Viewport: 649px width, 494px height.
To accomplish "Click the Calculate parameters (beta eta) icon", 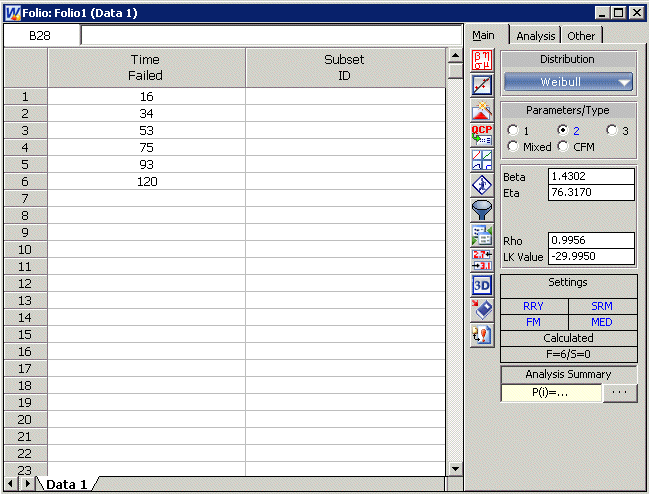I will [482, 60].
